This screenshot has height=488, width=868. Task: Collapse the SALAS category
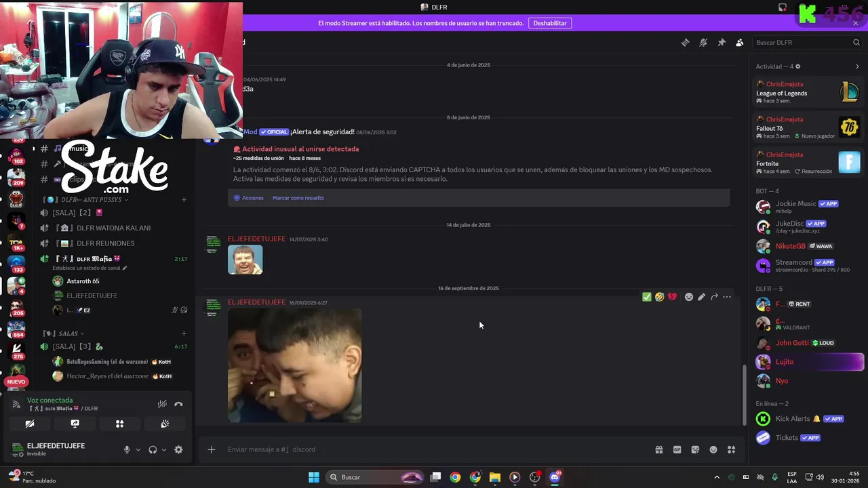64,333
